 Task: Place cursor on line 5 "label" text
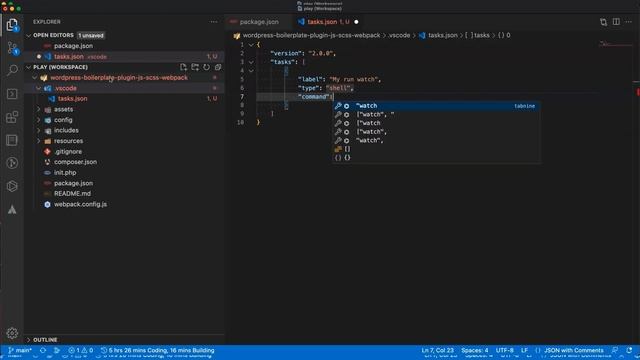click(310, 80)
